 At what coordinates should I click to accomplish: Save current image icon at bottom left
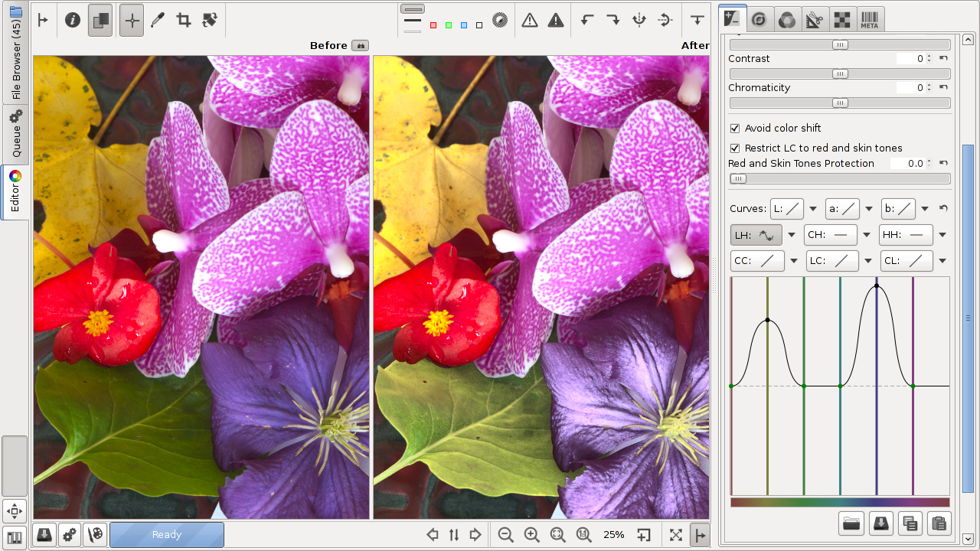point(44,535)
